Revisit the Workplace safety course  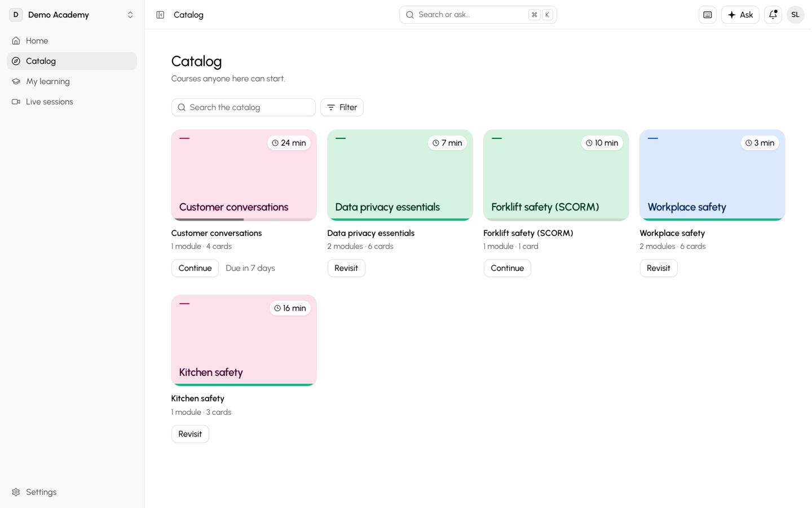658,268
